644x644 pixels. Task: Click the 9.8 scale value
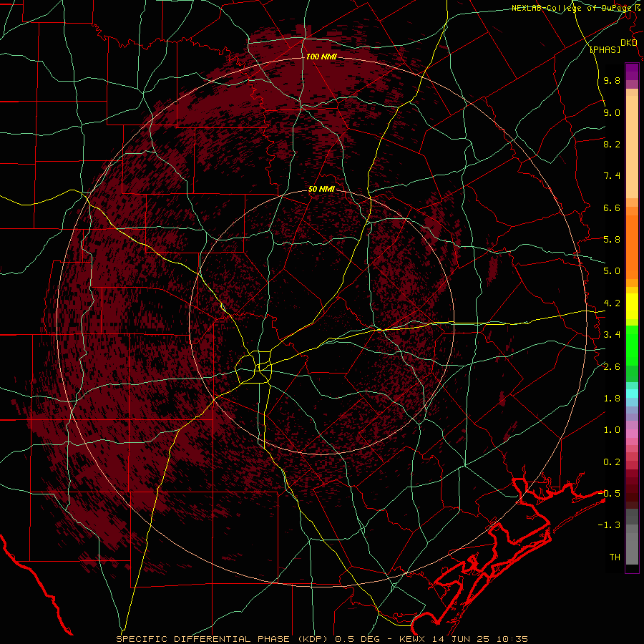click(612, 80)
